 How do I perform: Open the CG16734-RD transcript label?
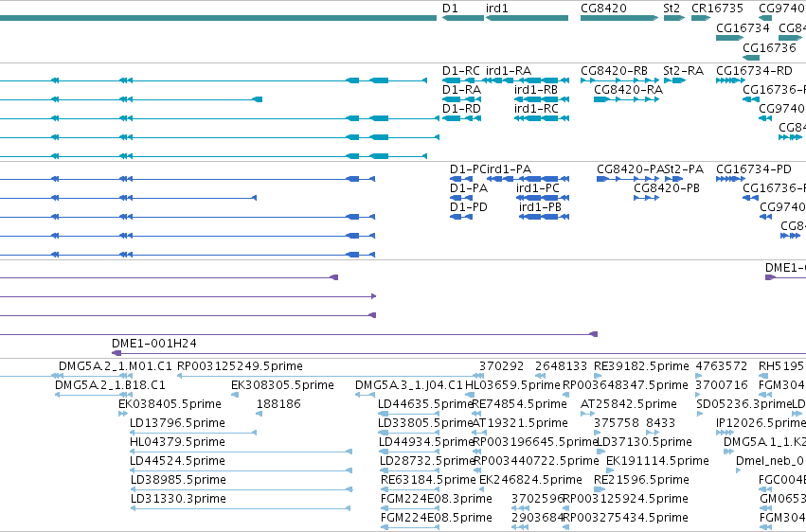pyautogui.click(x=754, y=71)
